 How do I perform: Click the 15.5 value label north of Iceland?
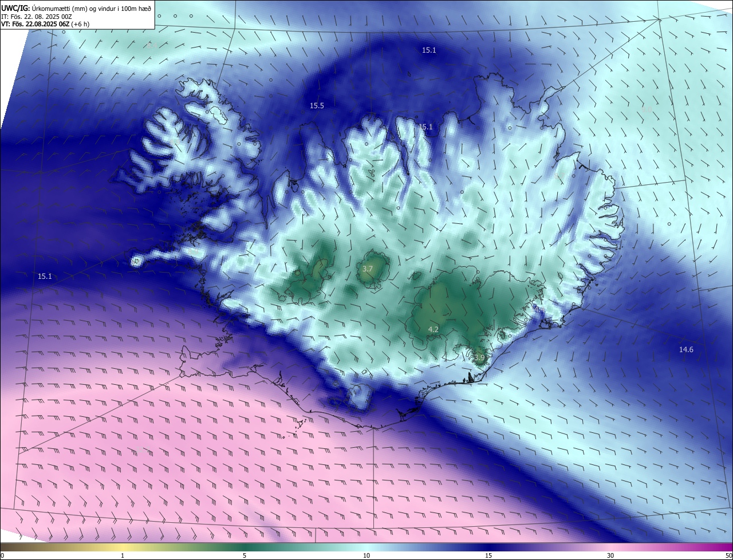(x=317, y=106)
